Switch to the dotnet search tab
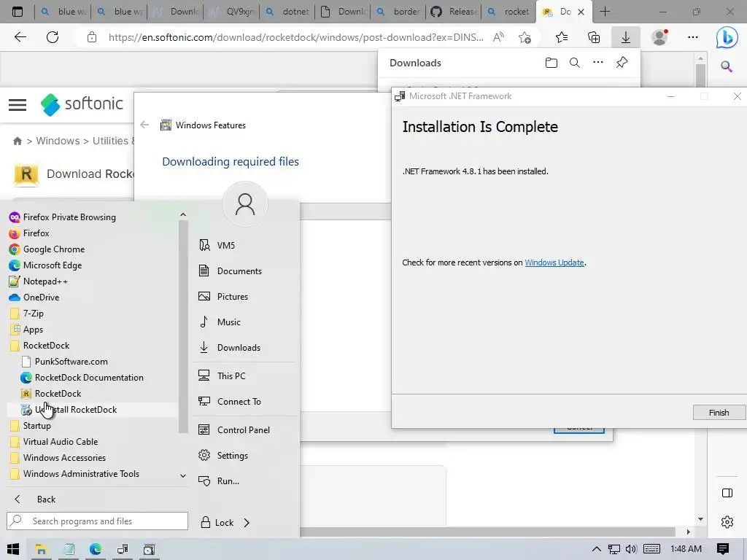 tap(287, 12)
